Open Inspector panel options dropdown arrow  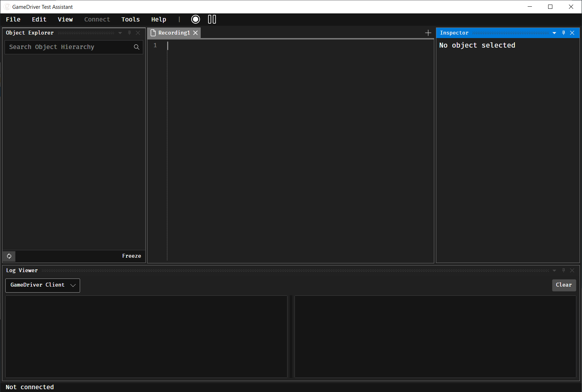coord(554,33)
